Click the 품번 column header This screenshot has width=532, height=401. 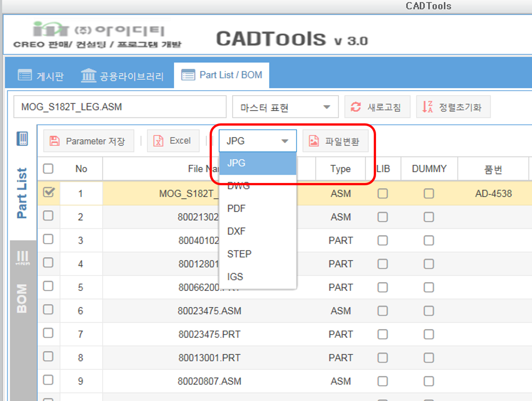click(493, 169)
